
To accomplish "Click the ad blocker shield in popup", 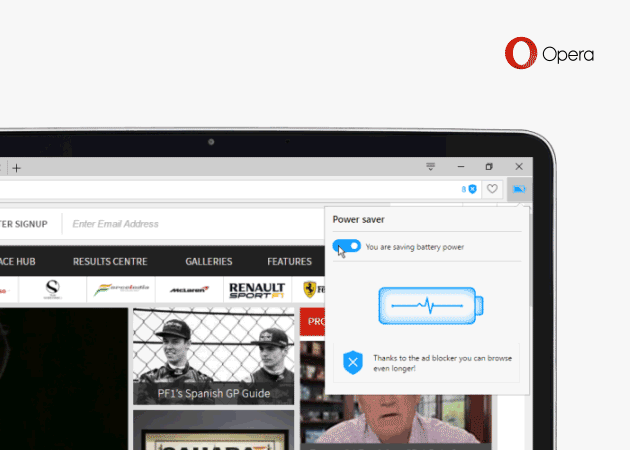I will [x=353, y=362].
